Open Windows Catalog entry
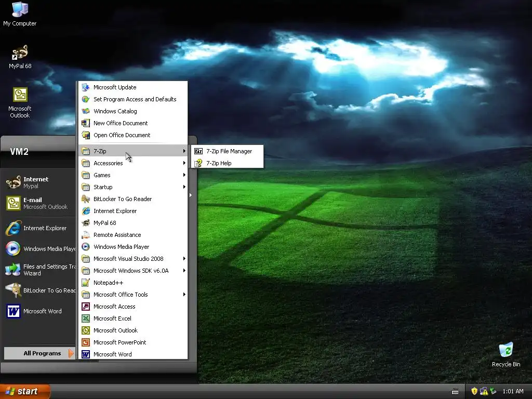The height and width of the screenshot is (399, 532). pyautogui.click(x=133, y=111)
